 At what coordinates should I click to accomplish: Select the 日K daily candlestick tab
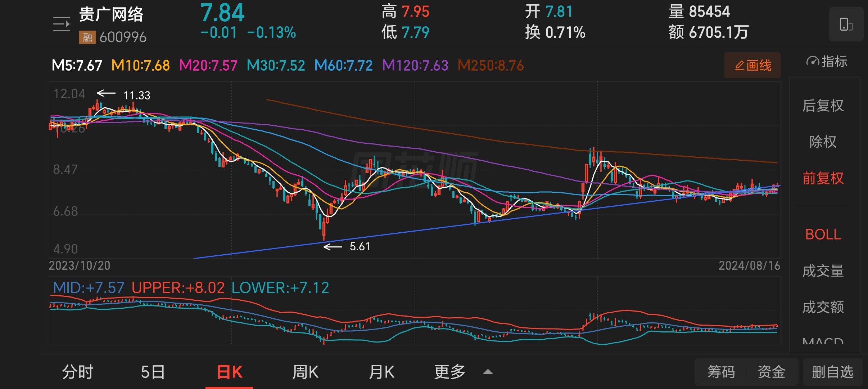230,372
